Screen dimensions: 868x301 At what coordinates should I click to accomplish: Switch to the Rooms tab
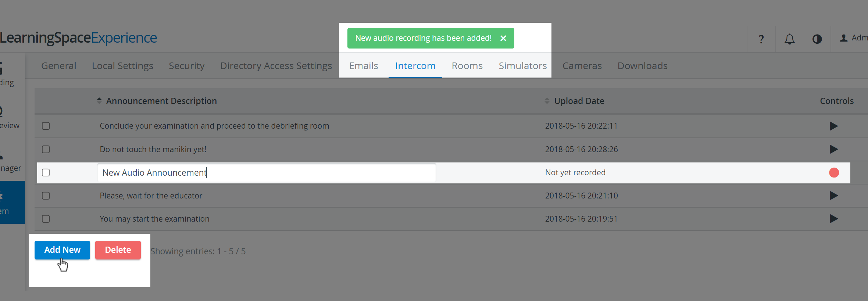coord(467,66)
